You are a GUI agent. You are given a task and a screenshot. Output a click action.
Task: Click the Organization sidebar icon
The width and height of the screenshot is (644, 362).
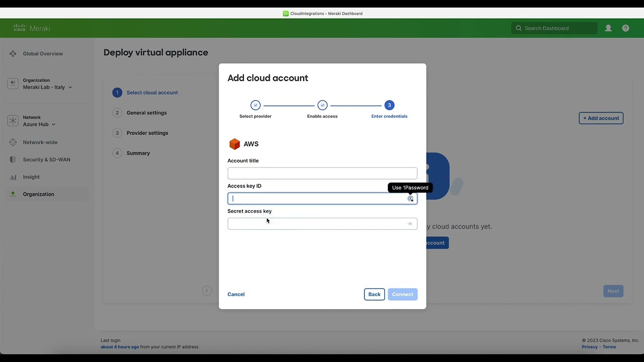tap(13, 194)
